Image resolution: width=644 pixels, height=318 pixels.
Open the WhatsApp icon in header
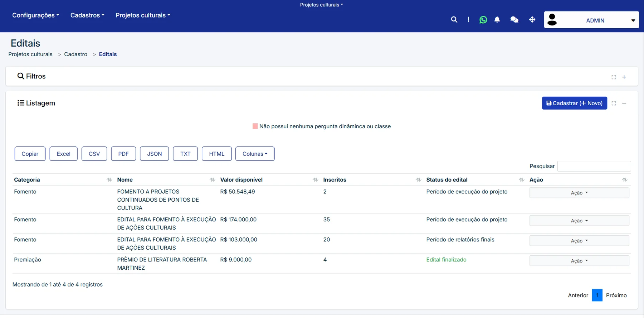[483, 20]
